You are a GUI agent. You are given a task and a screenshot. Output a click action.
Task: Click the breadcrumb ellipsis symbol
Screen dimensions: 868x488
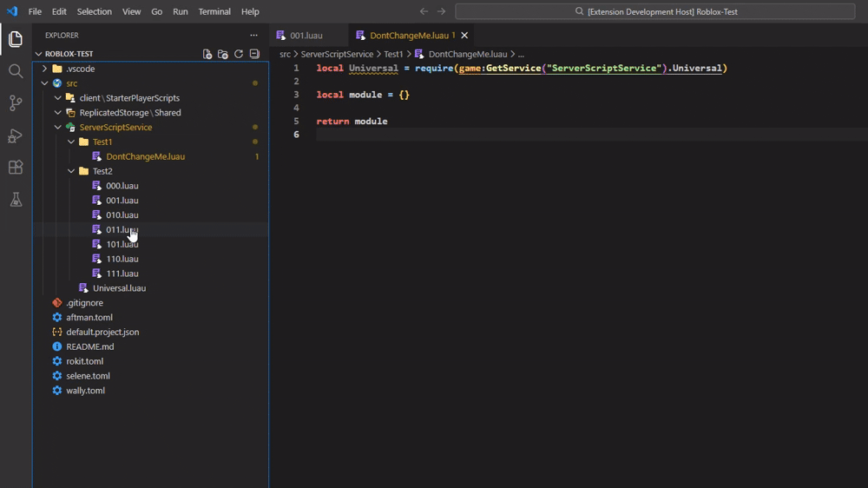click(521, 55)
